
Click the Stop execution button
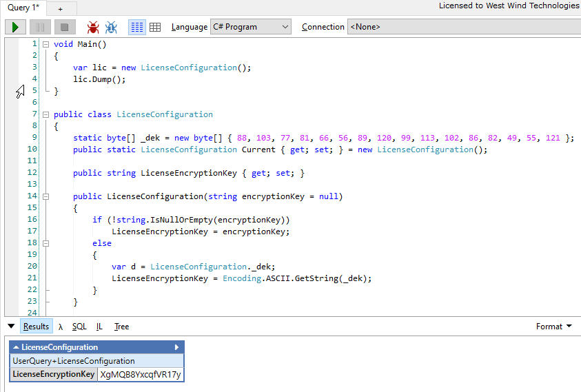[x=64, y=27]
